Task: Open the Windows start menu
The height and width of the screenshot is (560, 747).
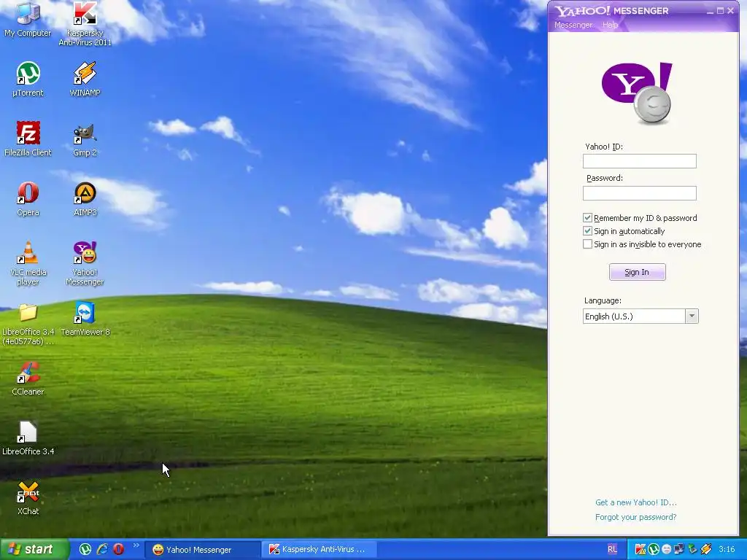Action: click(34, 550)
